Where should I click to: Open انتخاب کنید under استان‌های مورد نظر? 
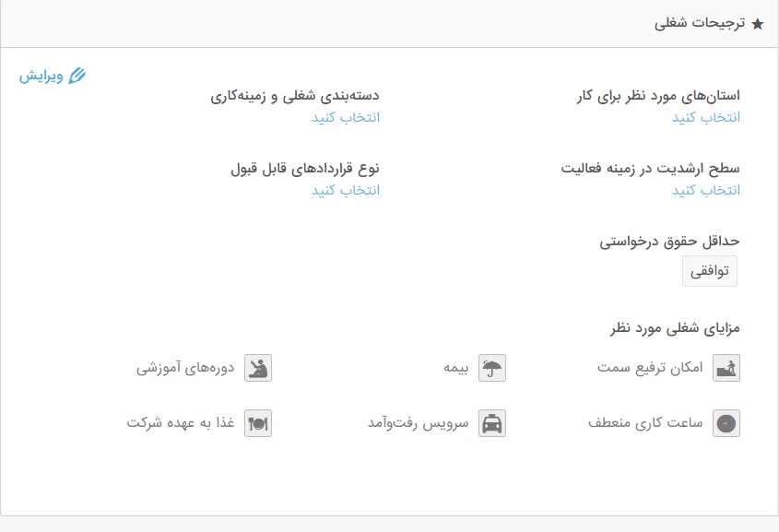click(x=705, y=117)
